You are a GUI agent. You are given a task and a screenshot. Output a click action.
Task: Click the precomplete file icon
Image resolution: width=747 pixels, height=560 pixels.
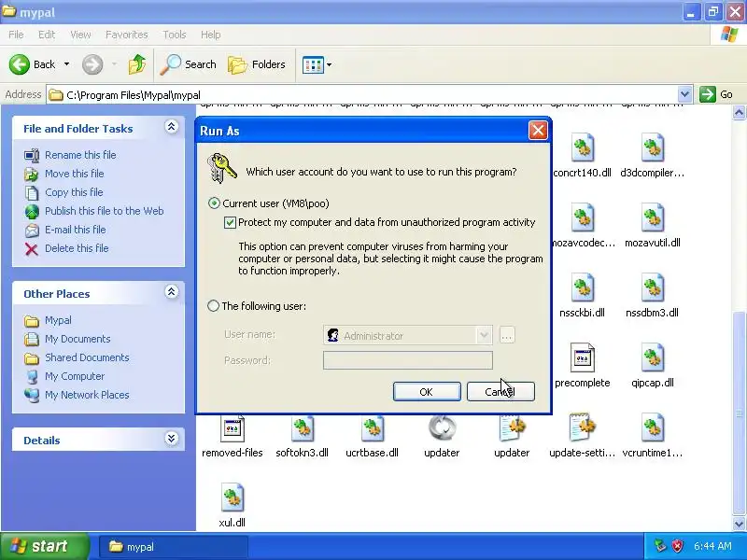click(x=582, y=357)
